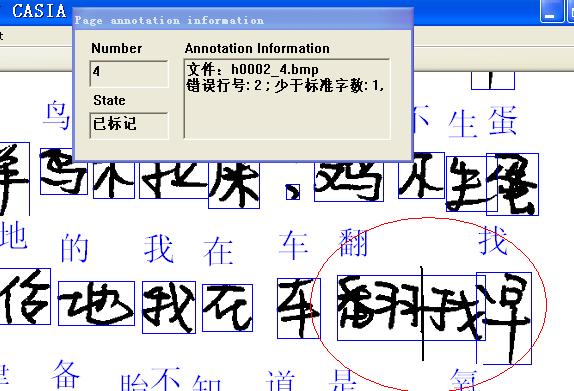Click the vertical split line inside 翻找 box
The image size is (574, 391).
[422, 313]
